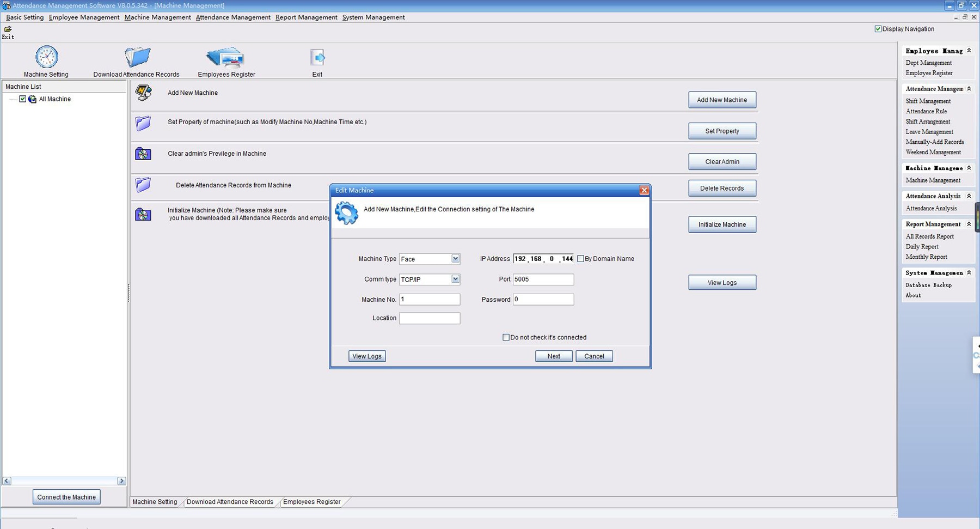Open the Comm type dropdown
Screen dimensions: 980x529
(x=455, y=279)
